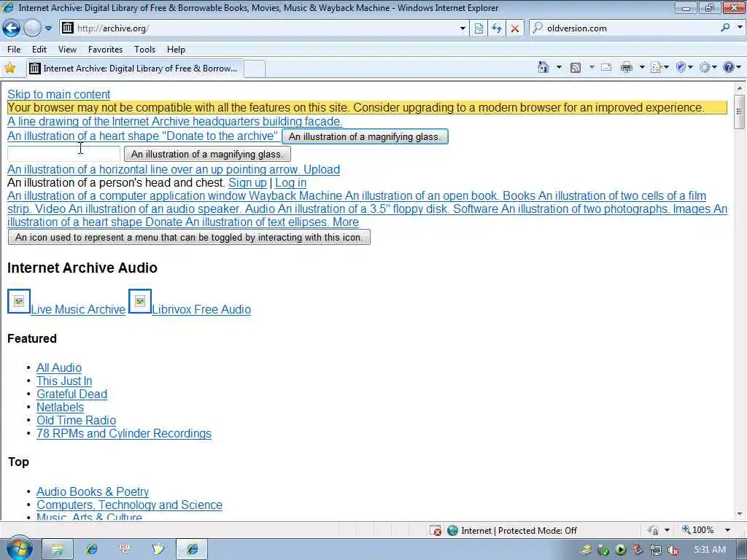Open Computers, Technology and Science link

tap(130, 505)
